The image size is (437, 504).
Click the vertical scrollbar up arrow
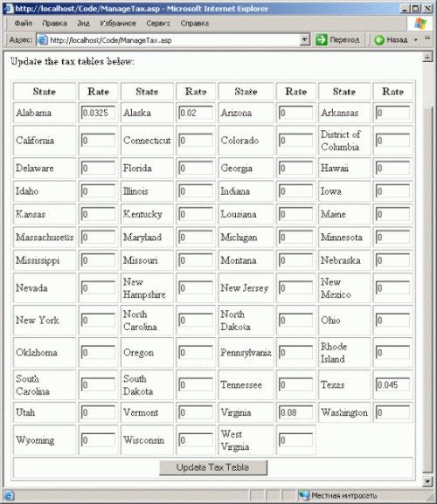[427, 57]
